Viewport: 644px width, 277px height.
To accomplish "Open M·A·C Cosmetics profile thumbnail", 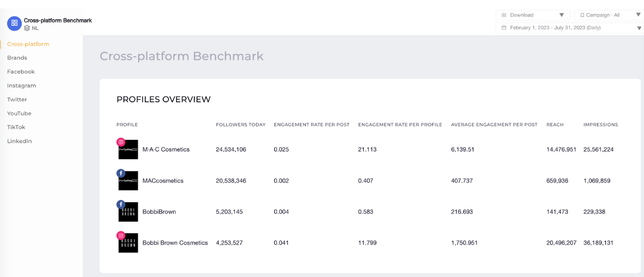I will [x=128, y=150].
